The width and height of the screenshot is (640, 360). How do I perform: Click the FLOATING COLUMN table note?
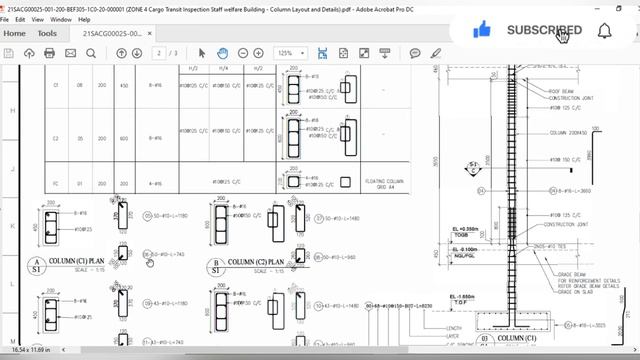384,184
